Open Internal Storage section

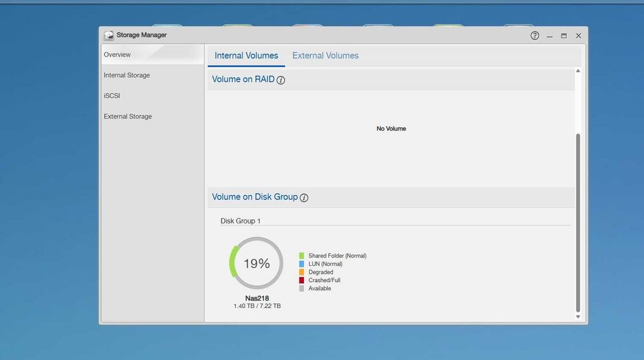coord(153,75)
